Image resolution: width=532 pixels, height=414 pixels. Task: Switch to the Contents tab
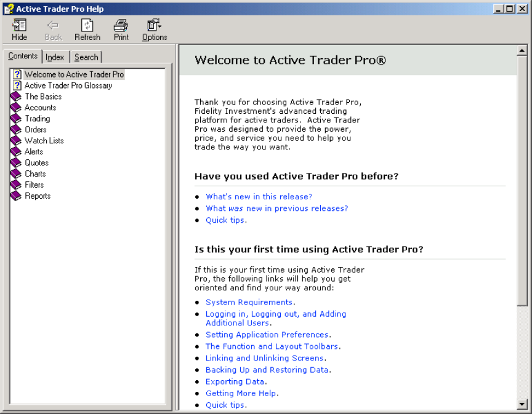(x=23, y=56)
